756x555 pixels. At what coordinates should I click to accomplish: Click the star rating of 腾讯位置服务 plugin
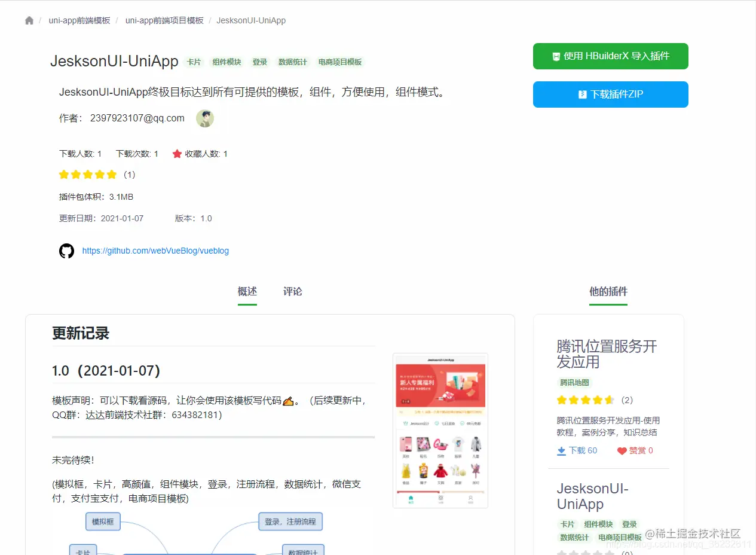click(586, 400)
